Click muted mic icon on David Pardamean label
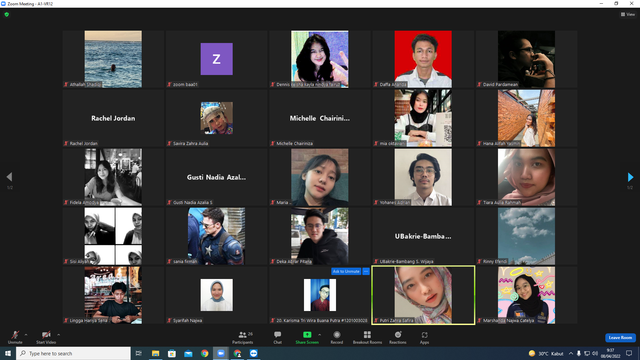The width and height of the screenshot is (640, 360). [x=480, y=84]
